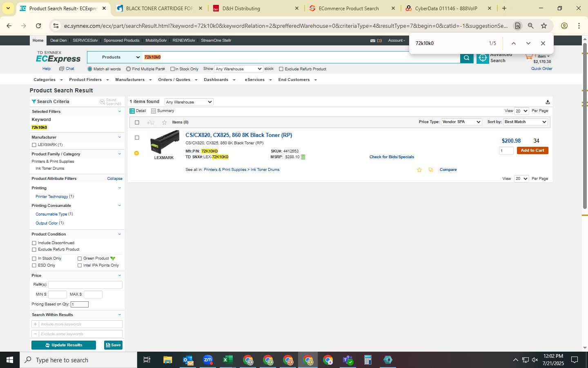Click Update Results button

coord(64,345)
